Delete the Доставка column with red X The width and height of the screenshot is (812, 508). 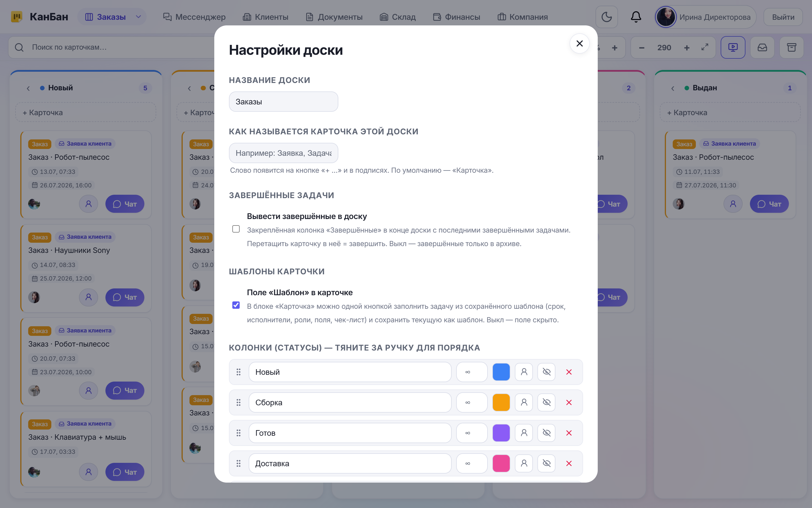click(x=569, y=463)
